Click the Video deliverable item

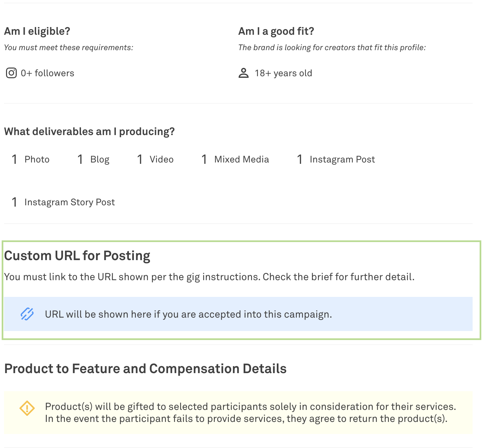[x=161, y=159]
